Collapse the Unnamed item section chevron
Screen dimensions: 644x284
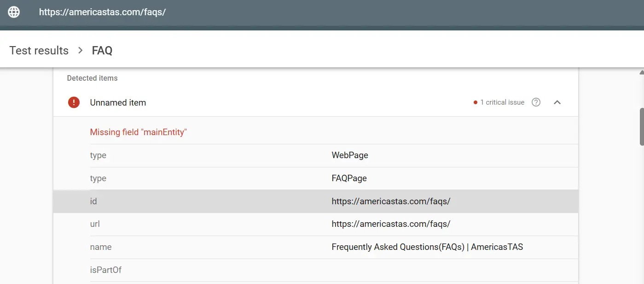(557, 102)
